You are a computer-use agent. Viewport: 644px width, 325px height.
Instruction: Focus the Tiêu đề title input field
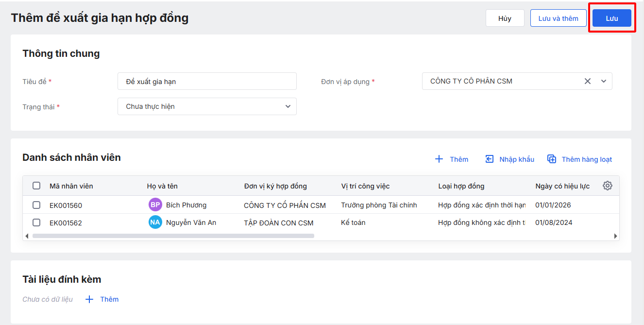pos(207,82)
